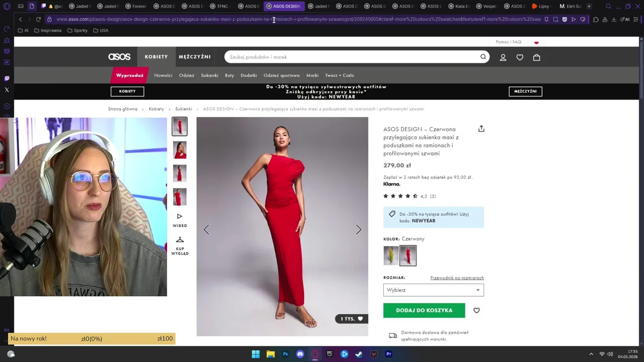Select the red Czerwony colour swatch
Screen dimensions: 644x362
408,256
